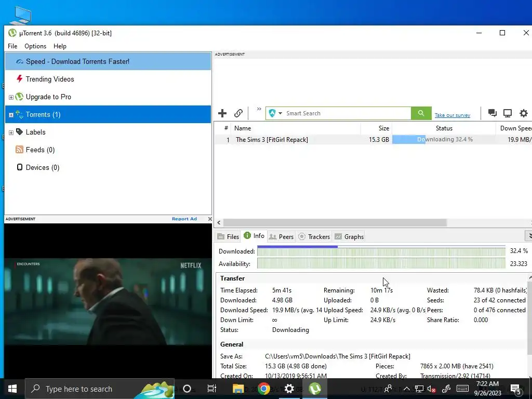Open the Help menu

[x=60, y=46]
